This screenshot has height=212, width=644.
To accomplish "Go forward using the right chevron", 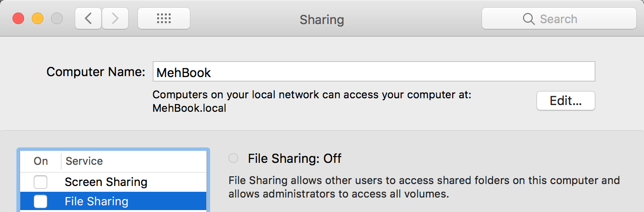I will click(115, 19).
